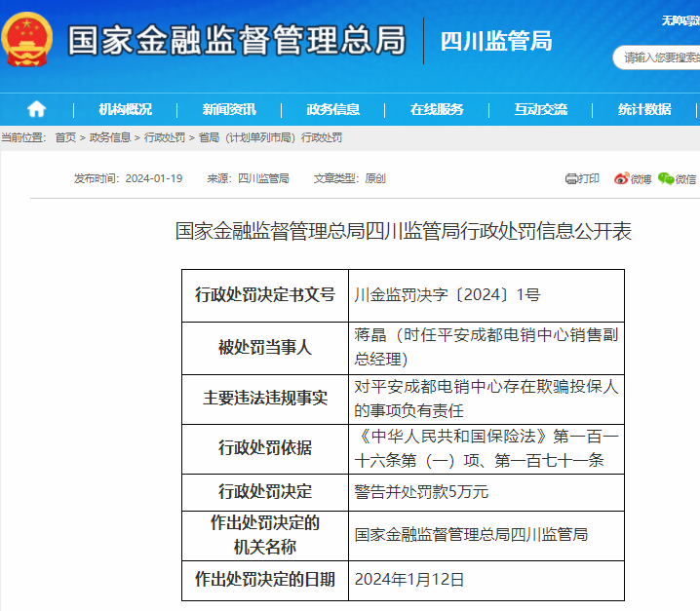Click cell 国家金融监督管理总局四川监管局 in table
Image resolution: width=700 pixels, height=611 pixels.
[486, 536]
